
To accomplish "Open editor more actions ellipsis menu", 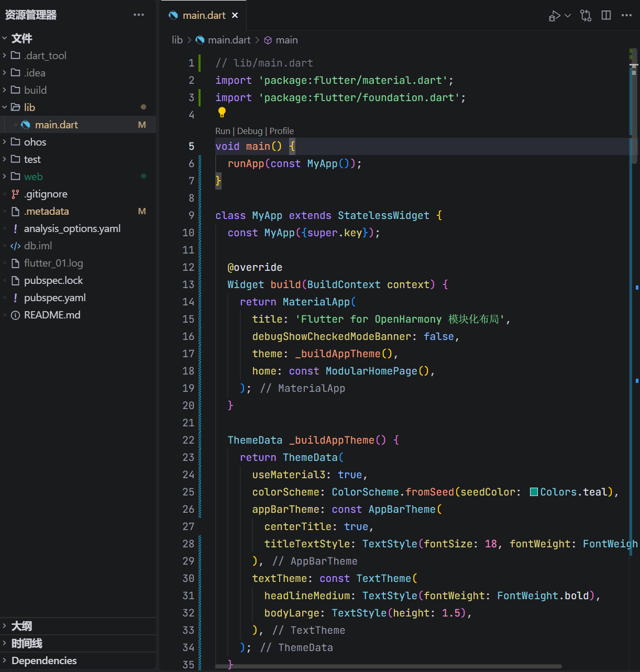I will pos(626,15).
